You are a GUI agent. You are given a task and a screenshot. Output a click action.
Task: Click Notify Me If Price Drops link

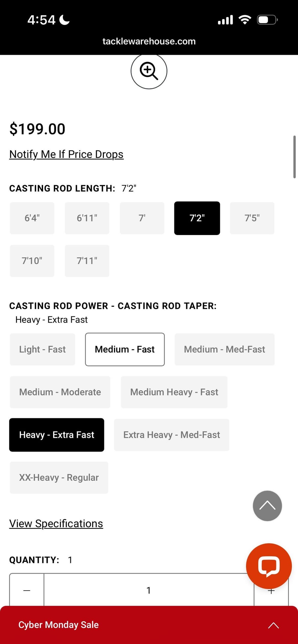(66, 154)
